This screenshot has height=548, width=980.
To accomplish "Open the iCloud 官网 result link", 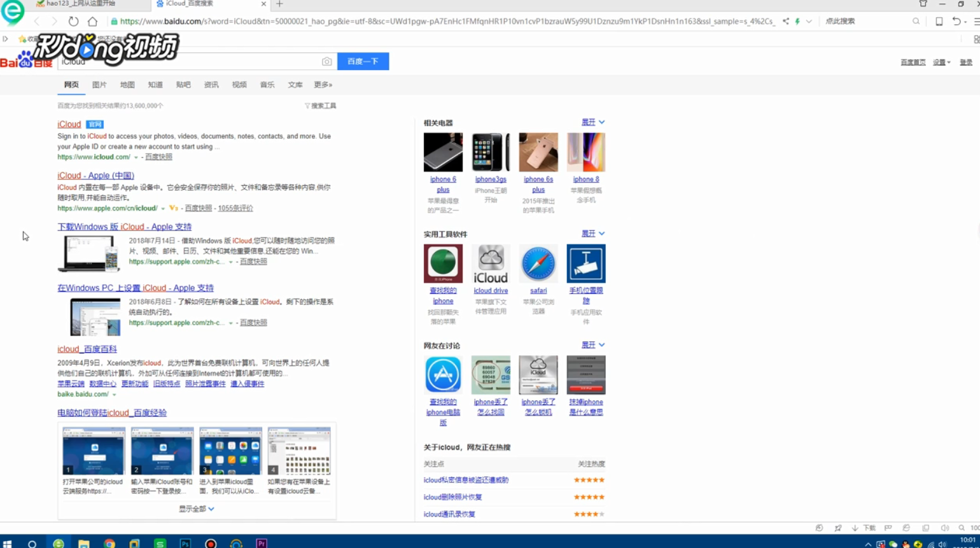I will [69, 124].
